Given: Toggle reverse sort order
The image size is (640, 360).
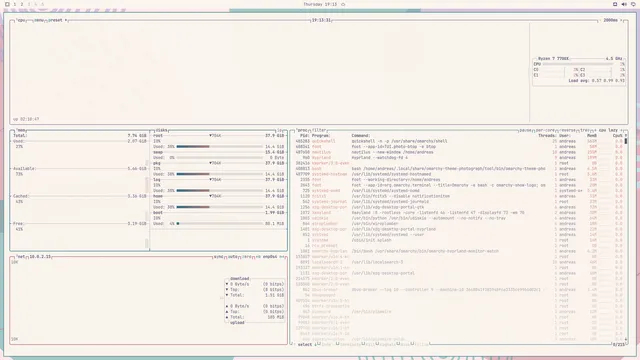Looking at the screenshot, I should point(568,130).
